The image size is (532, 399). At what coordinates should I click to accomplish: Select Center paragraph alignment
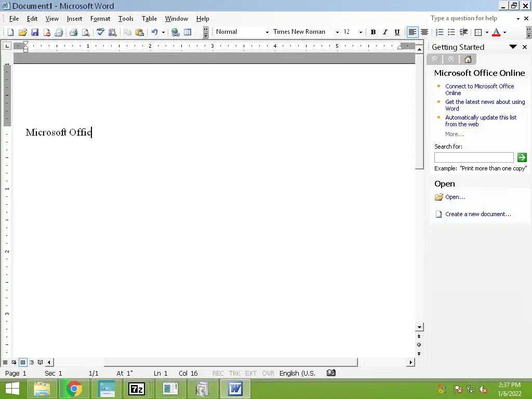424,32
